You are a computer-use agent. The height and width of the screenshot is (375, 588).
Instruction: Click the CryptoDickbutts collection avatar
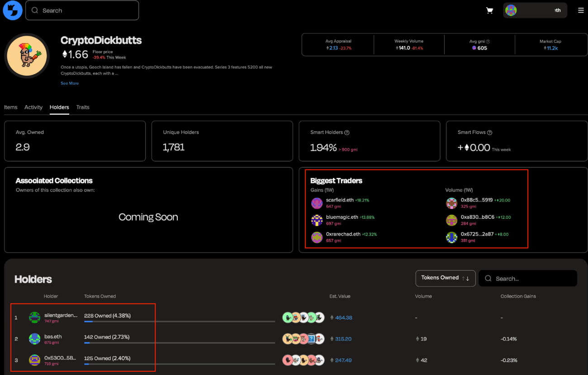27,56
